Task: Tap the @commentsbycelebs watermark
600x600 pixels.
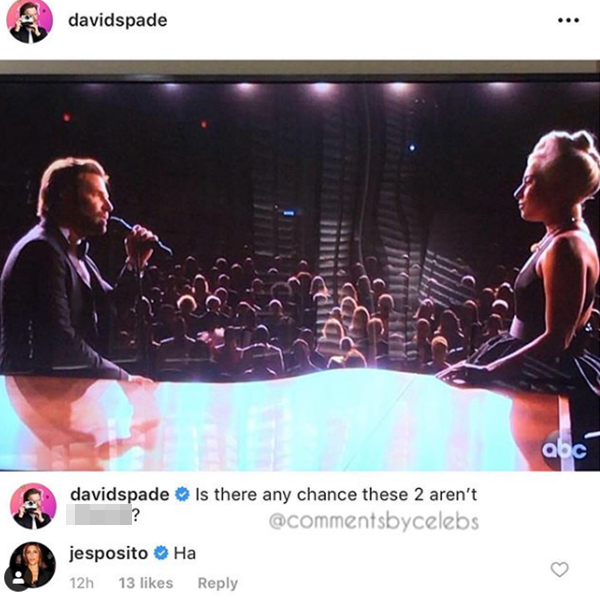Action: 374,521
